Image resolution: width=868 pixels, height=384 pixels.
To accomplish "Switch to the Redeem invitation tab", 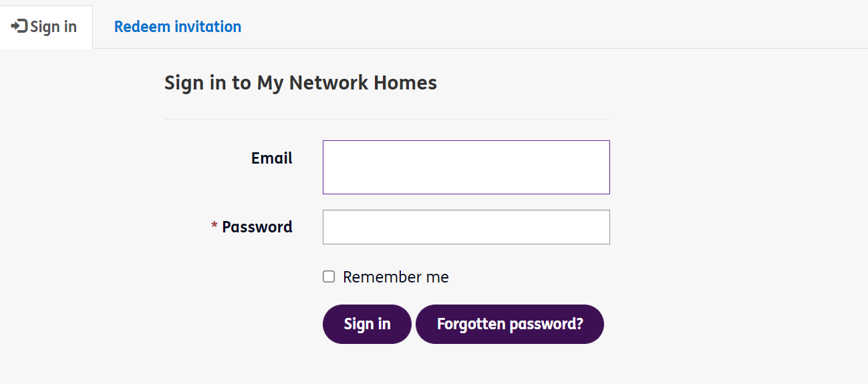I will (178, 27).
